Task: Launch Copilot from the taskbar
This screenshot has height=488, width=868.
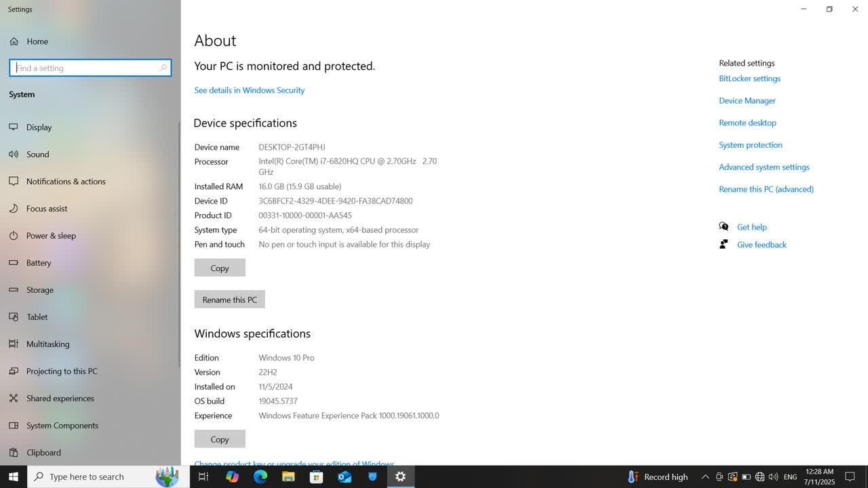Action: click(232, 476)
